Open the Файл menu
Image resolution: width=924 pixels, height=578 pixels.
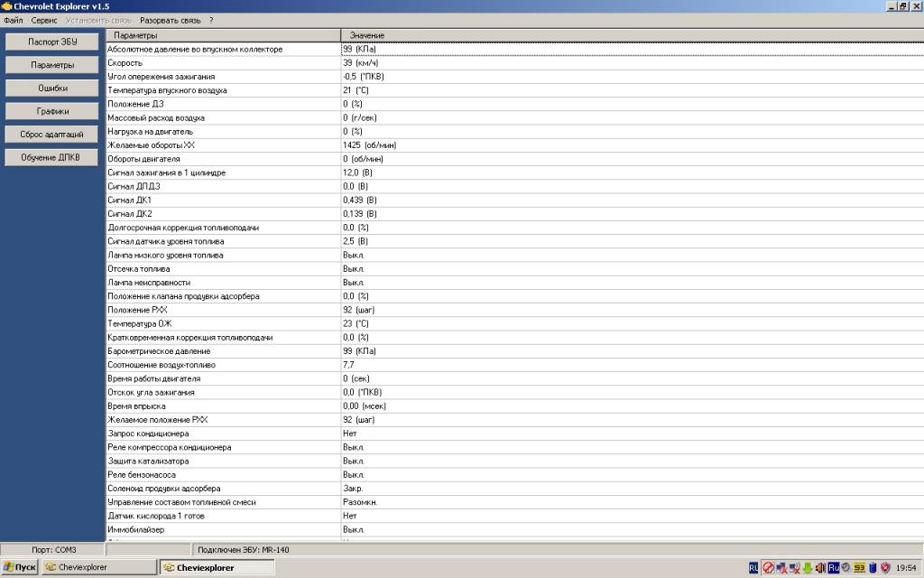coord(14,19)
